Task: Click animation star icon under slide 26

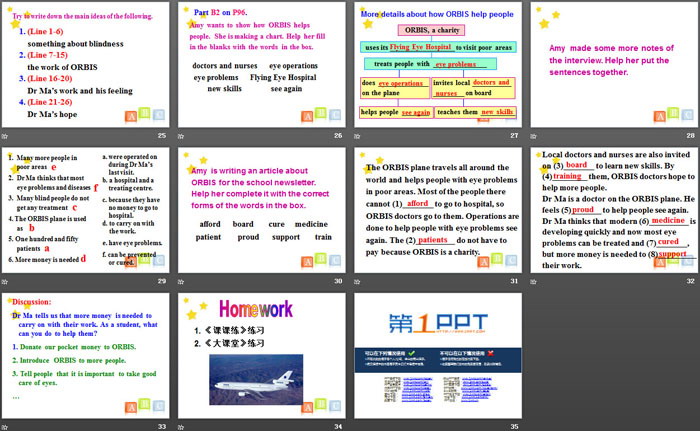Action: 181,136
